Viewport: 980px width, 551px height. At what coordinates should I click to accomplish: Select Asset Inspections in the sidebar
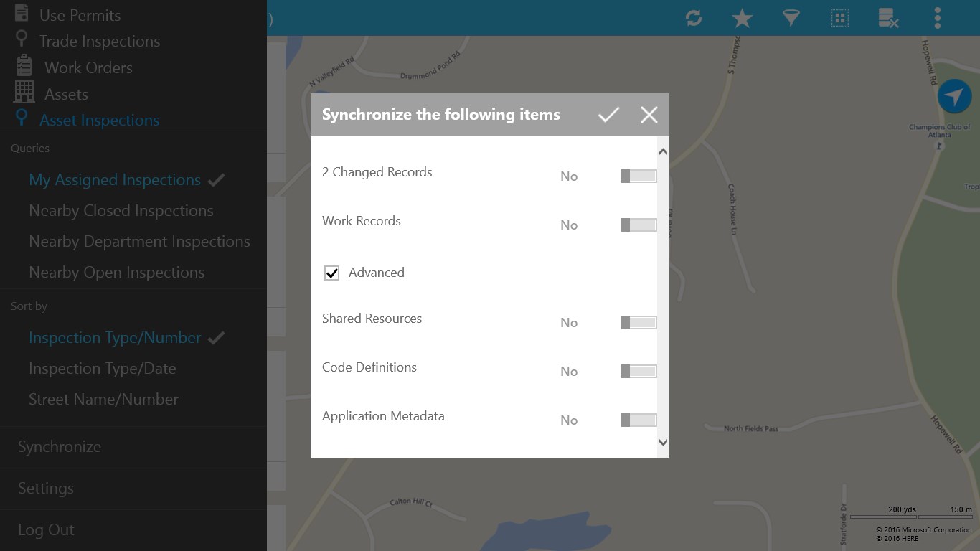click(100, 120)
